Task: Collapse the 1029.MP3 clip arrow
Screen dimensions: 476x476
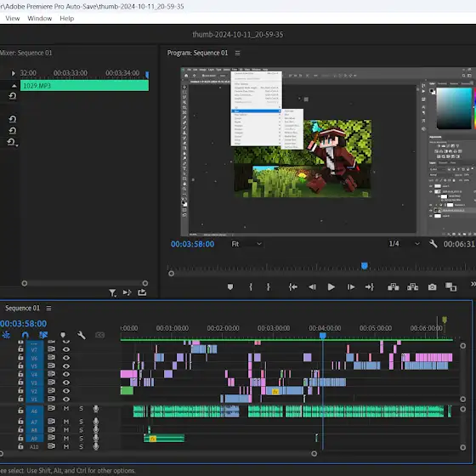Action: (14, 86)
